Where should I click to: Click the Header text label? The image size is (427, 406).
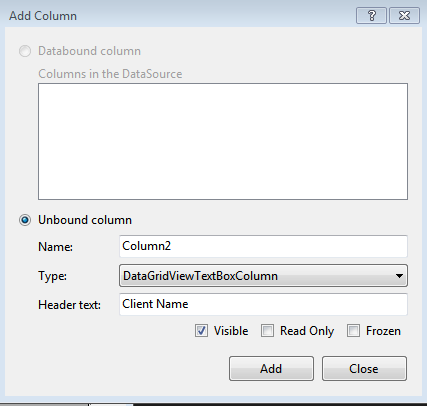coord(69,305)
